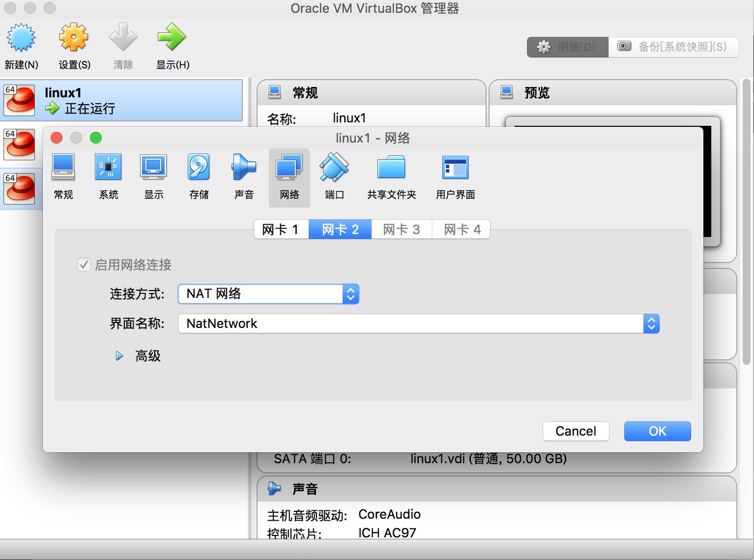Click the Show (显示) green arrow icon
754x560 pixels.
tap(172, 38)
